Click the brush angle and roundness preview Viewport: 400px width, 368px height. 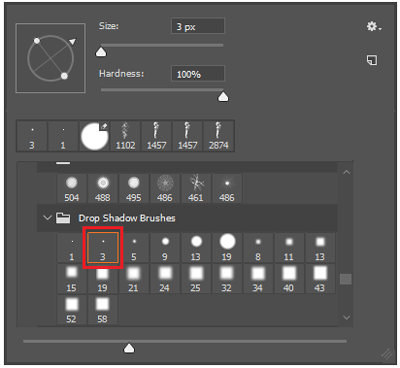click(x=50, y=58)
